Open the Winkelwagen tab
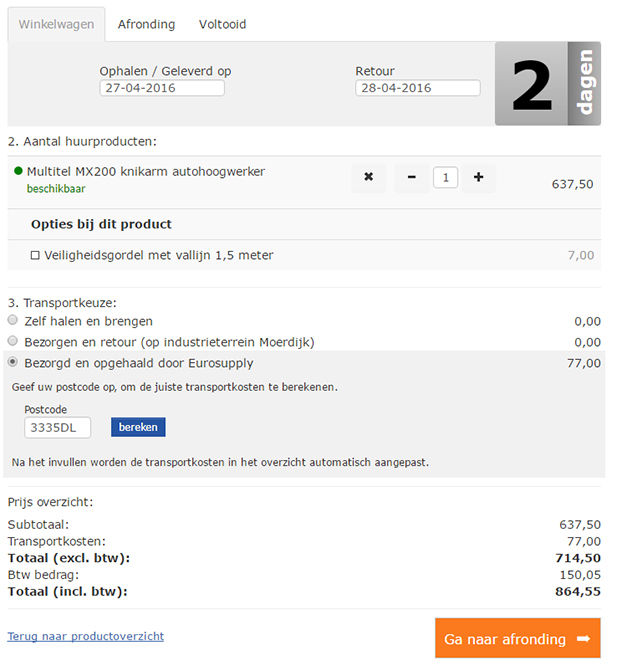This screenshot has width=617, height=671. pos(56,24)
